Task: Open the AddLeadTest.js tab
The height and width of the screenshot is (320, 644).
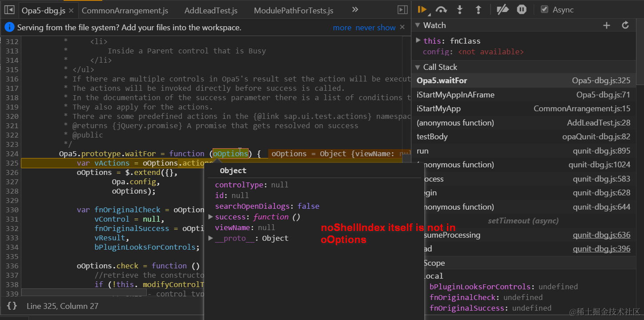Action: pos(211,10)
